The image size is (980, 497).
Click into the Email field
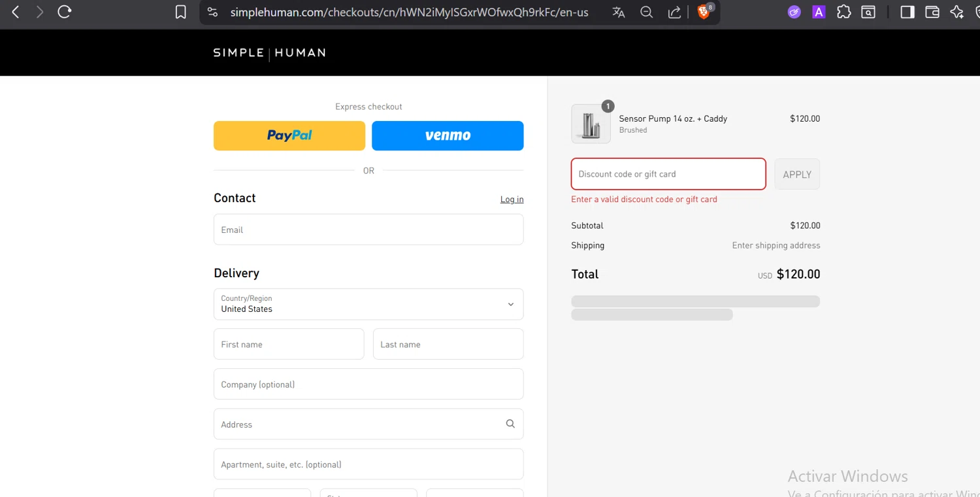(368, 230)
